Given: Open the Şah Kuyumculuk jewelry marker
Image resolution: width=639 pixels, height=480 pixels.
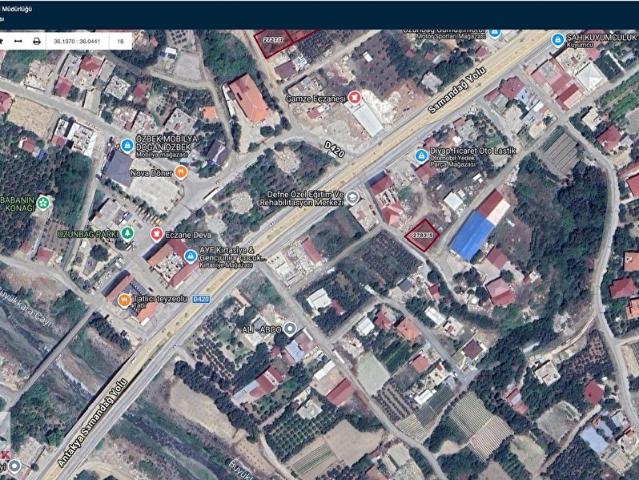Looking at the screenshot, I should [557, 40].
